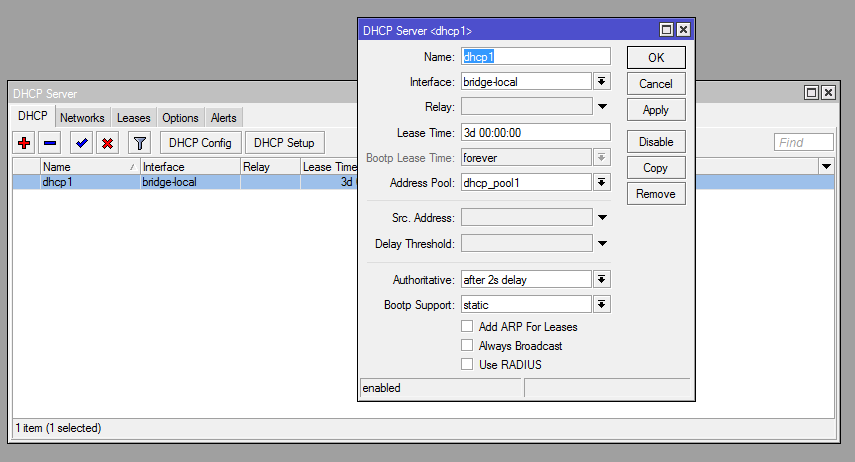Viewport: 855px width, 462px height.
Task: Enable entry with the blue checkmark icon
Action: [81, 143]
